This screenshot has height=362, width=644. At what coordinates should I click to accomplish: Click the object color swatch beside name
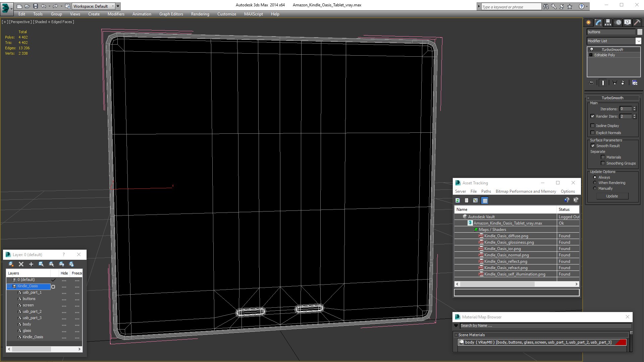(x=640, y=32)
